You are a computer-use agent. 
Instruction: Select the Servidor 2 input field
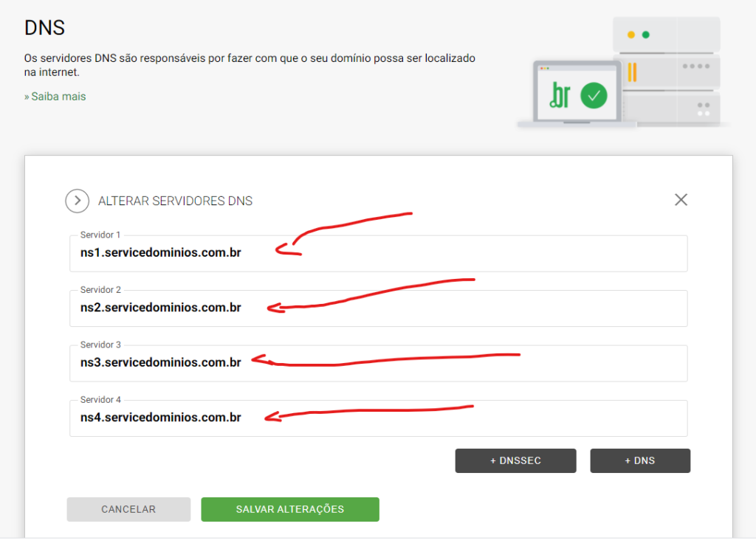click(x=378, y=308)
